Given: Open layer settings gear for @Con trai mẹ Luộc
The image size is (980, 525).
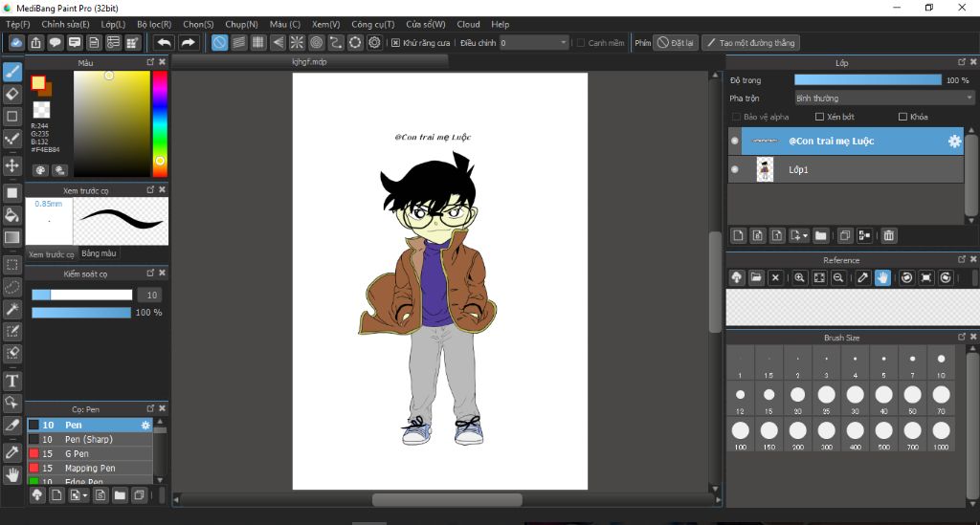Looking at the screenshot, I should point(954,142).
